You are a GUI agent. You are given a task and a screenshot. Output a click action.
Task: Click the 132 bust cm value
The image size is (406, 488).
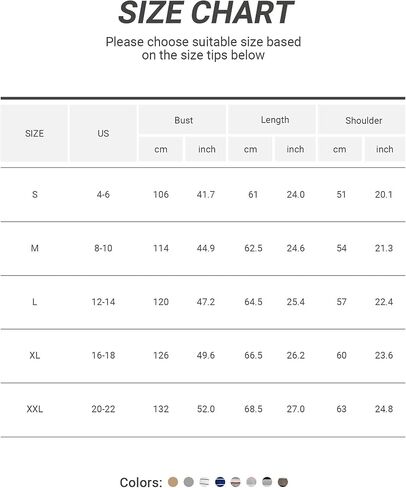[161, 409]
